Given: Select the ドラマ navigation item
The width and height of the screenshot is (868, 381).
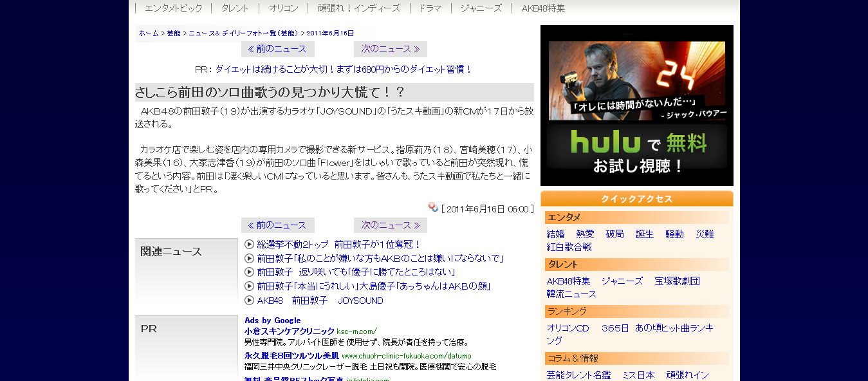Looking at the screenshot, I should (x=430, y=8).
